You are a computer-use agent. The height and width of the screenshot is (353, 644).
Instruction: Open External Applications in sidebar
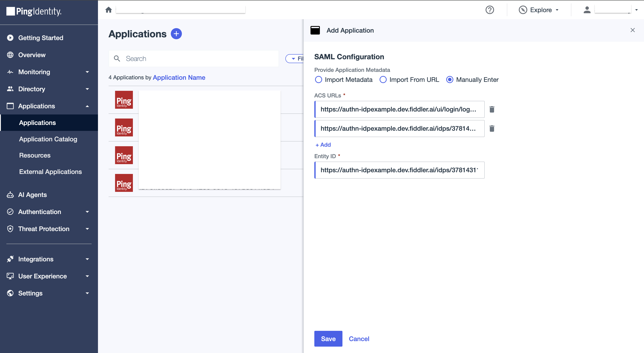click(x=50, y=172)
